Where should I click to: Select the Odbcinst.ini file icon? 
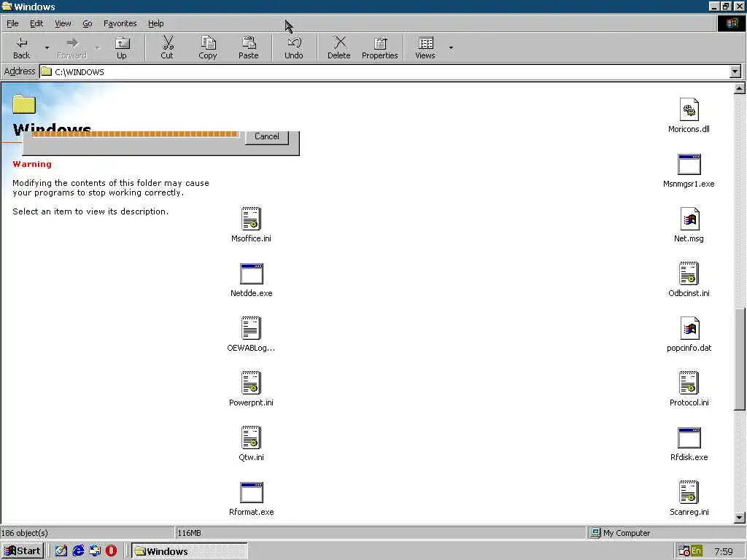[x=689, y=274]
